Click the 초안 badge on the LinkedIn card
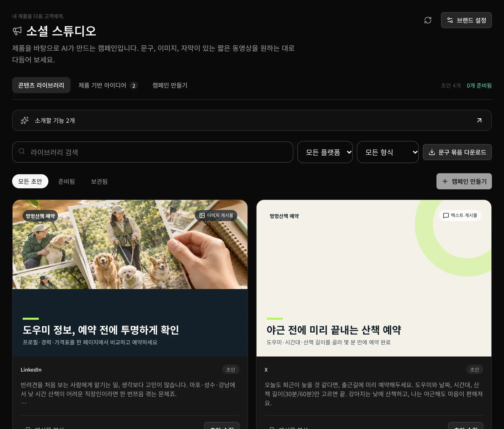The width and height of the screenshot is (504, 429). (x=231, y=369)
